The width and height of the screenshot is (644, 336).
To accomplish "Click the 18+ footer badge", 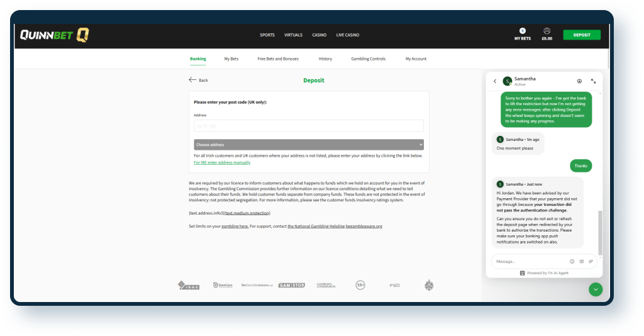I will (360, 285).
